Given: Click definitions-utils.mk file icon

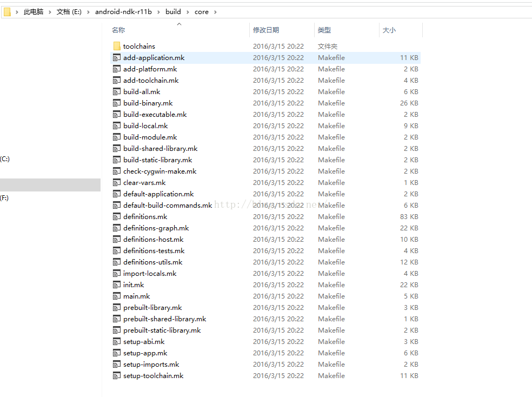Looking at the screenshot, I should 117,262.
